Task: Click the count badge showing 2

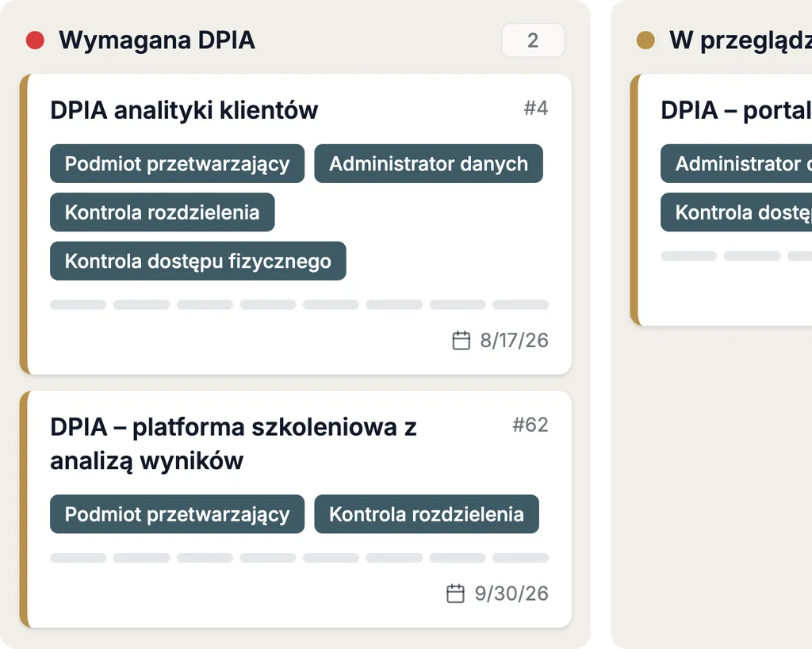Action: click(x=533, y=40)
